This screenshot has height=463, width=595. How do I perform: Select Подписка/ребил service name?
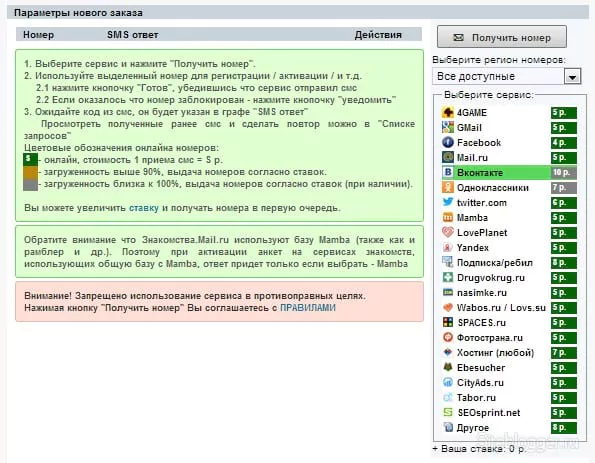(x=495, y=263)
